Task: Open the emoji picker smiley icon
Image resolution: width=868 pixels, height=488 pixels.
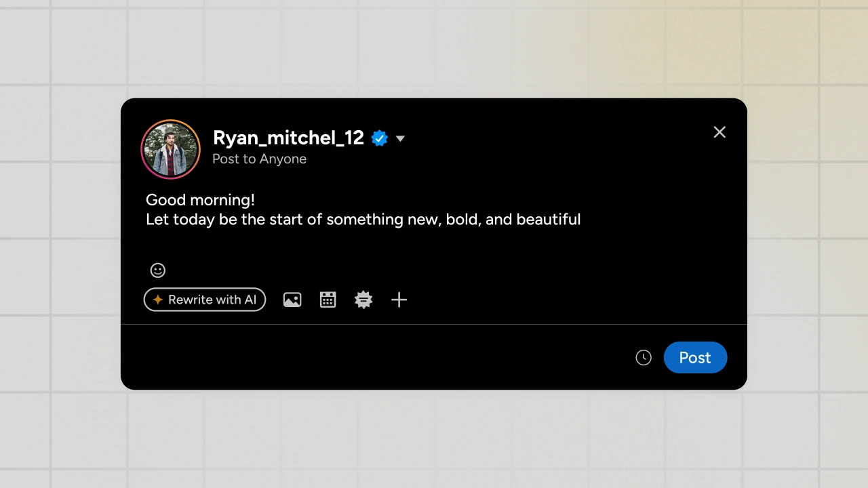Action: pos(157,270)
